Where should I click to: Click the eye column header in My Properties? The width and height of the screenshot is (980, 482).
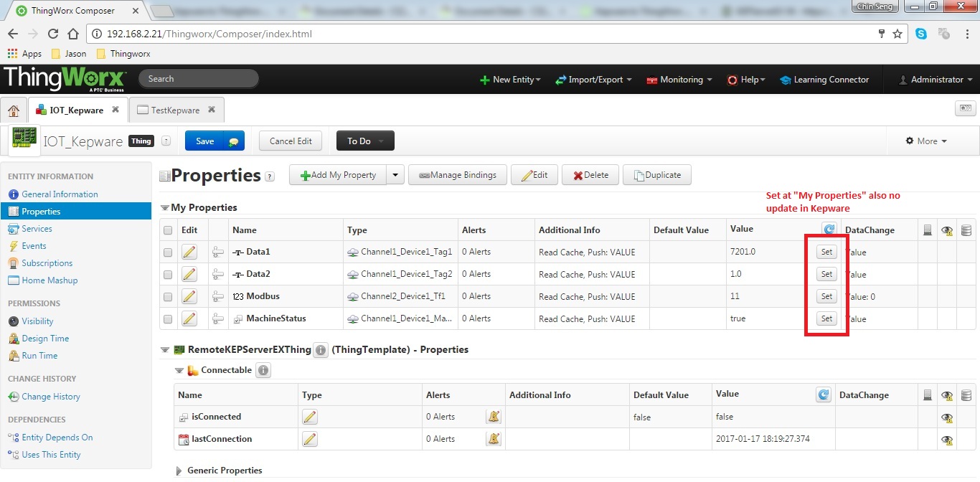[x=947, y=230]
